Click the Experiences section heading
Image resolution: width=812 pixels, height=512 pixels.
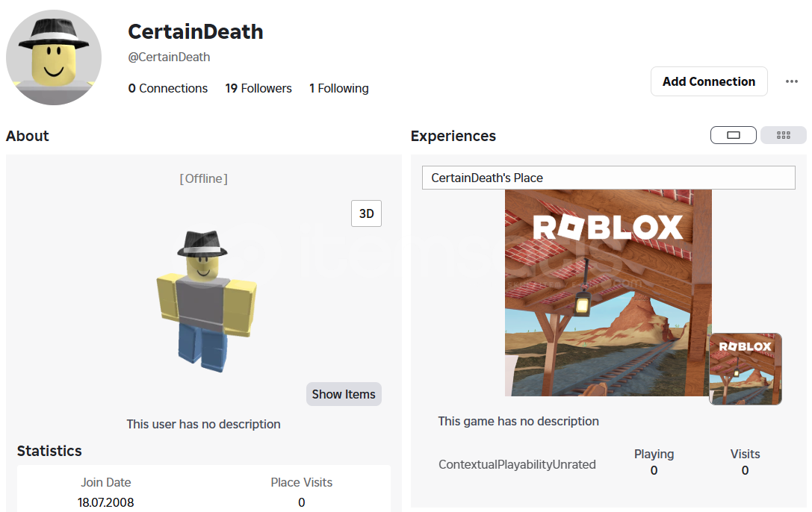pos(453,136)
